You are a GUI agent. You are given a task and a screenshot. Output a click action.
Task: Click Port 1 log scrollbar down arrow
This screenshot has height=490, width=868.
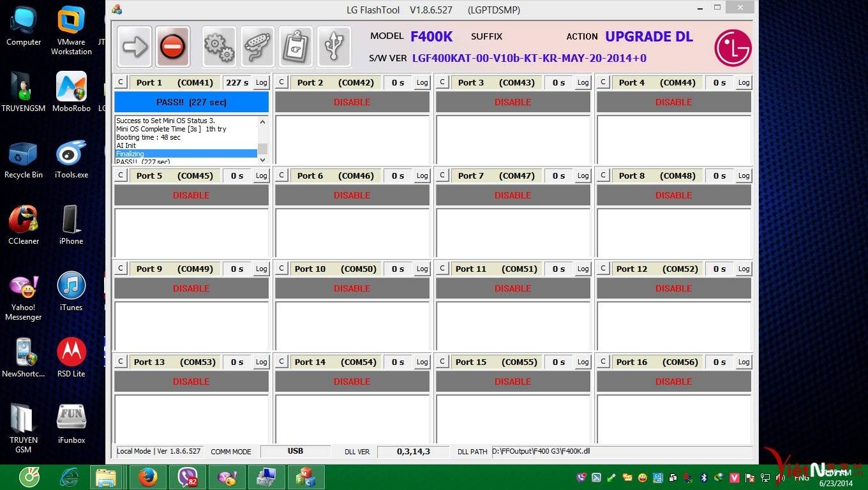(x=262, y=159)
